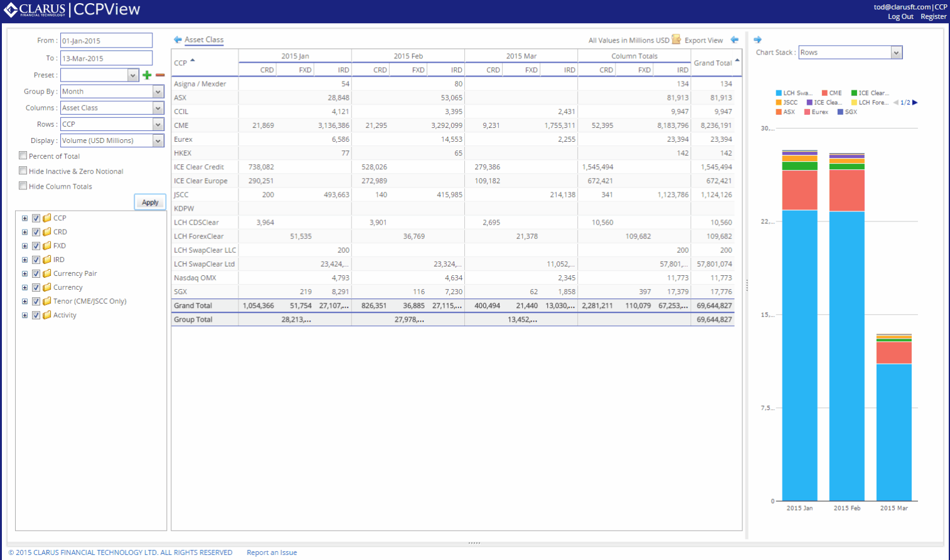Click the IRD folder icon
950x560 pixels.
tap(47, 260)
